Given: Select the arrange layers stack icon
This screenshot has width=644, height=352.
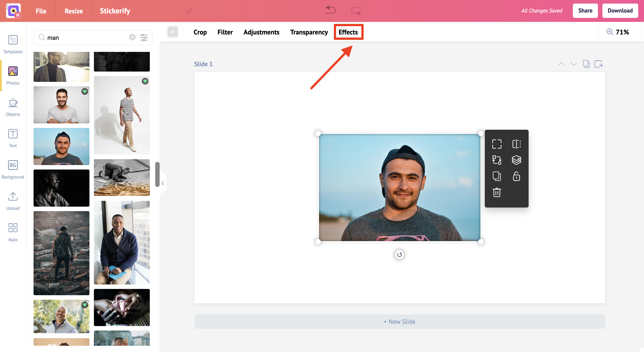Looking at the screenshot, I should (x=516, y=160).
